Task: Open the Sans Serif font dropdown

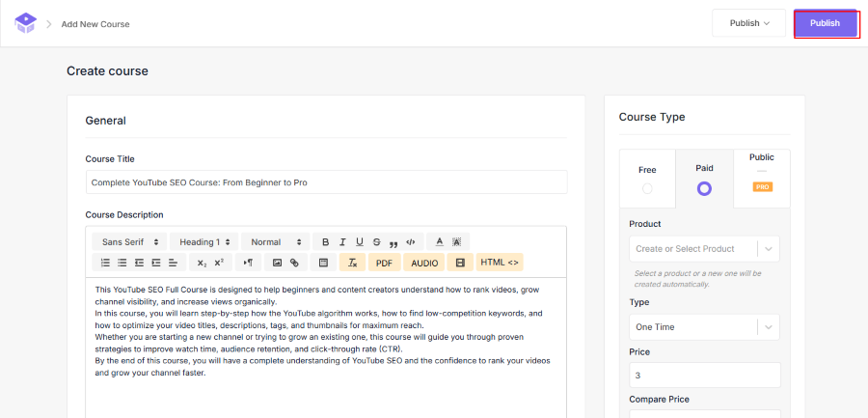Action: [x=130, y=242]
